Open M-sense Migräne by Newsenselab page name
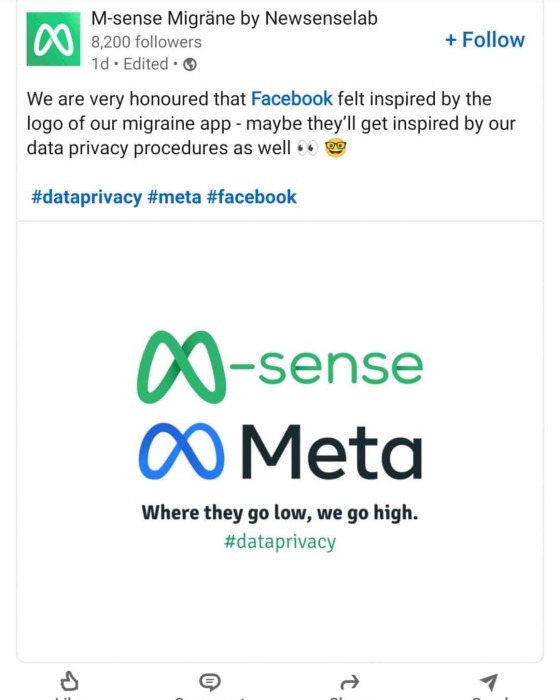 coord(234,18)
